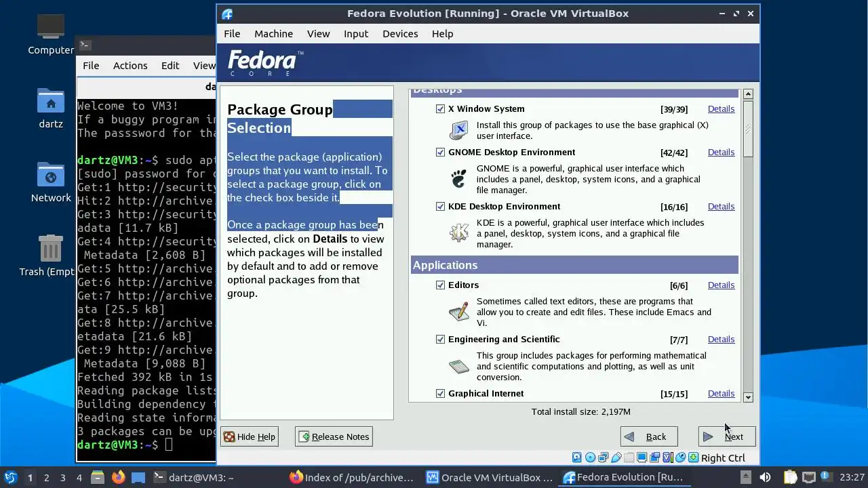Switch to the Index of /pub/archive Firefox task
This screenshot has width=868, height=488.
coord(351,477)
